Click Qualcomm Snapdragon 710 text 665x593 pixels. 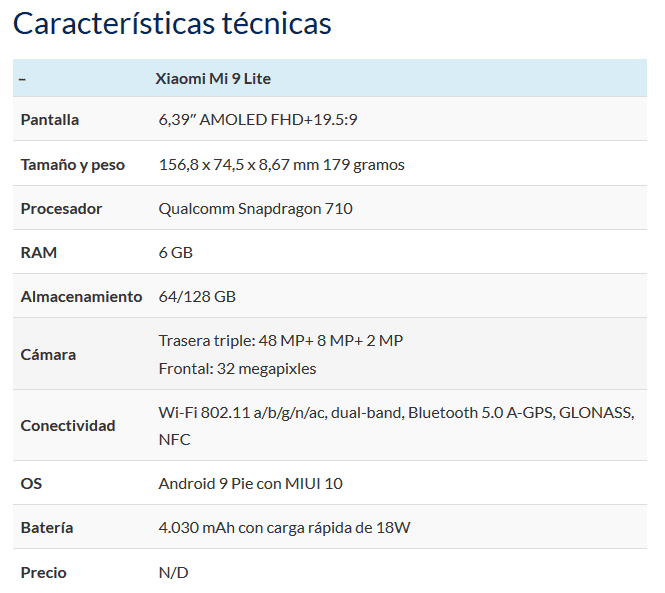click(255, 209)
